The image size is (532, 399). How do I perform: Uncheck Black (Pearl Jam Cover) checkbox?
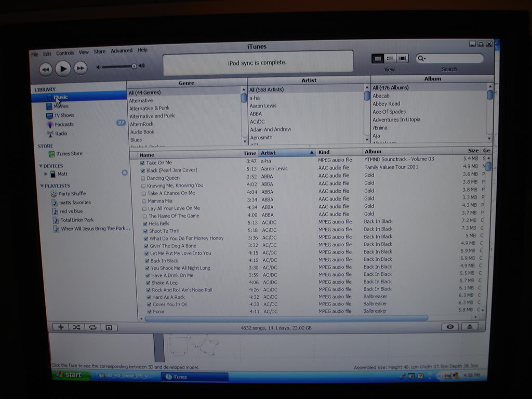(143, 170)
